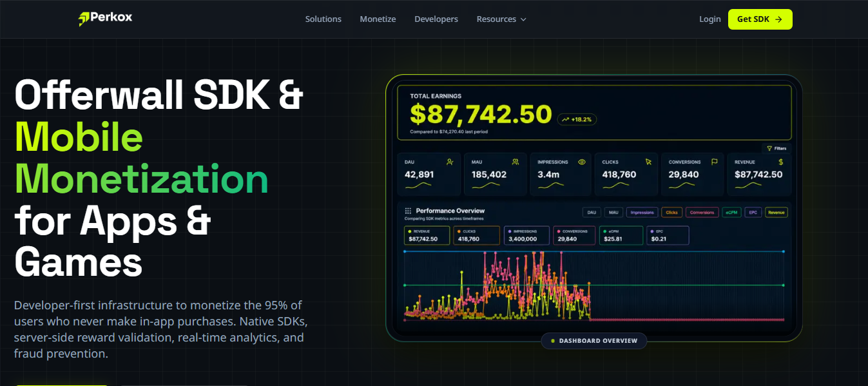The image size is (868, 386).
Task: Click the flag icon in Conversions card
Action: 714,162
